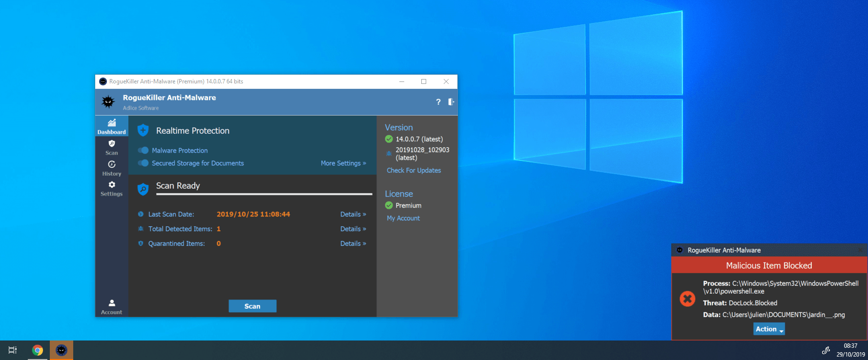
Task: Open the Account sidebar section
Action: point(112,306)
